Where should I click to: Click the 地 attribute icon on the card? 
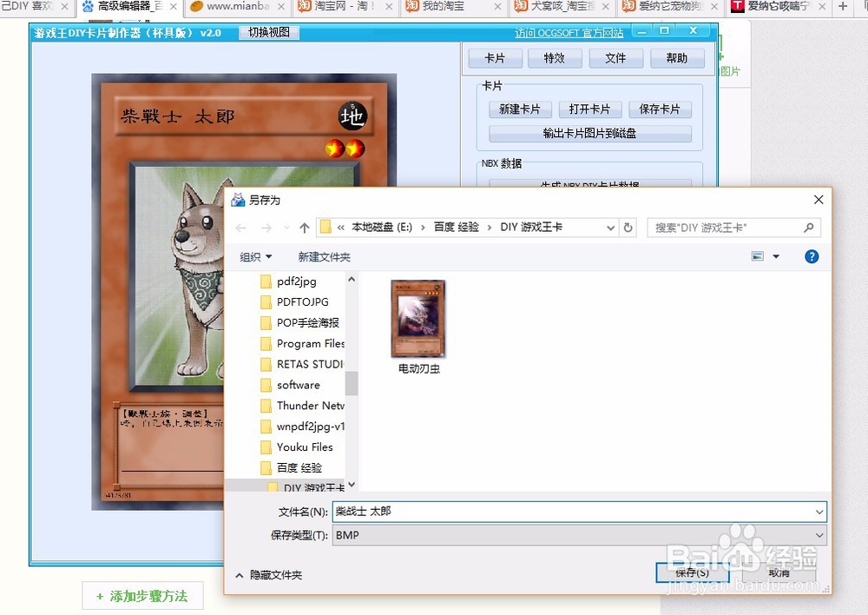352,116
